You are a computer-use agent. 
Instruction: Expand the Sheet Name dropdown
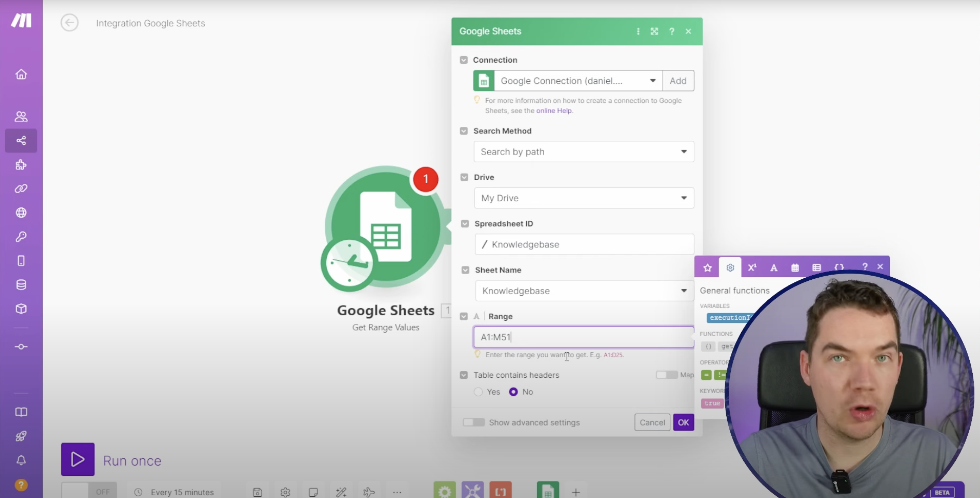click(x=584, y=291)
